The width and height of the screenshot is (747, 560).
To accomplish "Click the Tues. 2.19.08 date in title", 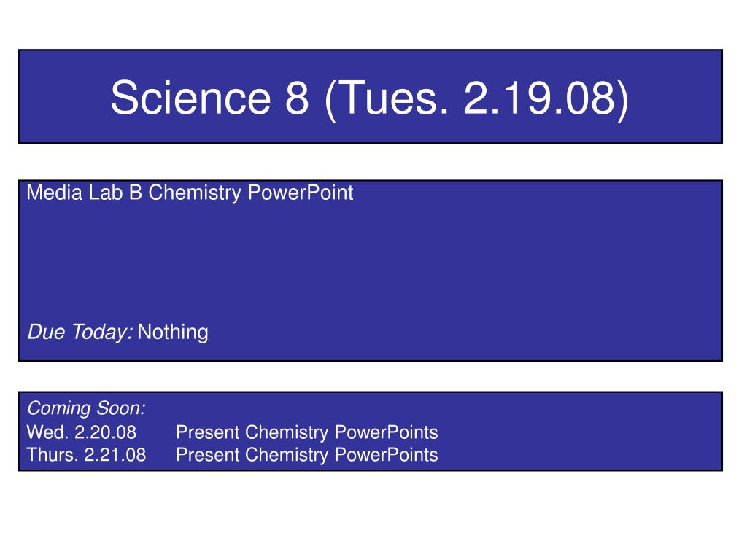I will point(476,98).
